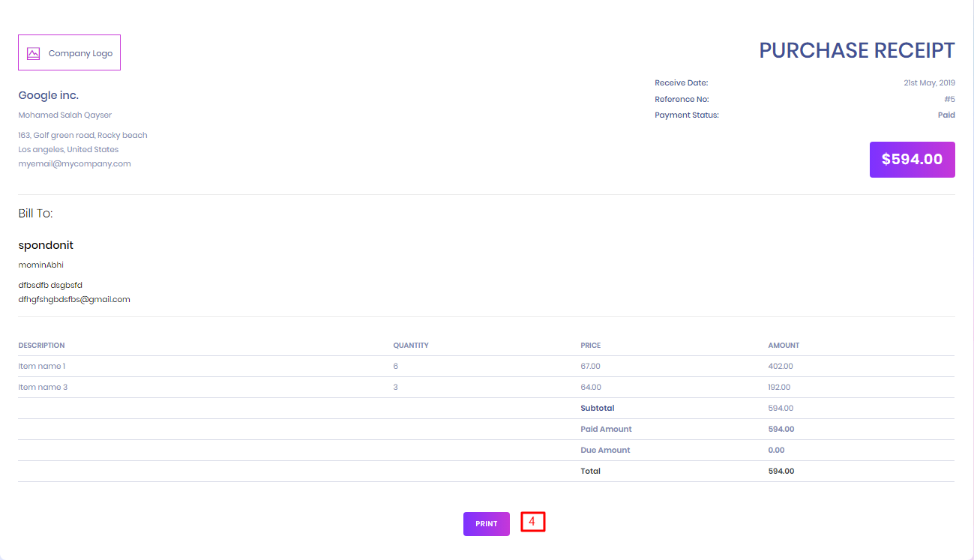The width and height of the screenshot is (974, 560).
Task: Click the dfhgfshgbdsfbs@gmail.com email address
Action: point(74,299)
